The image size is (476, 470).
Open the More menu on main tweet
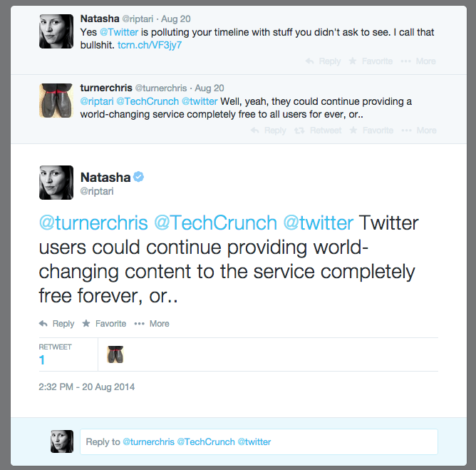139,323
